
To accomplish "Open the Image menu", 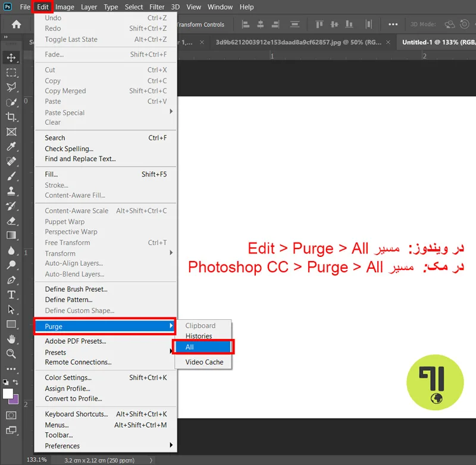I will [65, 7].
